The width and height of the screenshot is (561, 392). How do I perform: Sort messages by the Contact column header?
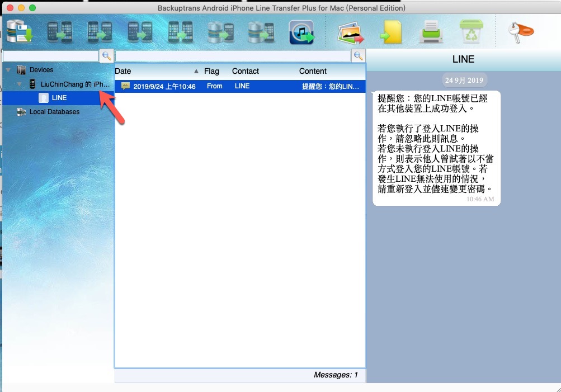[245, 71]
